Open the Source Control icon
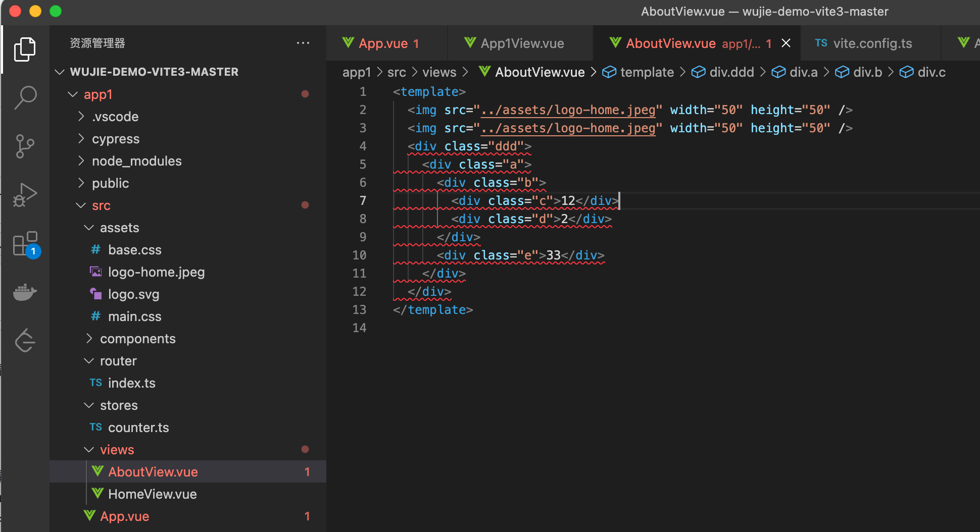 click(25, 146)
